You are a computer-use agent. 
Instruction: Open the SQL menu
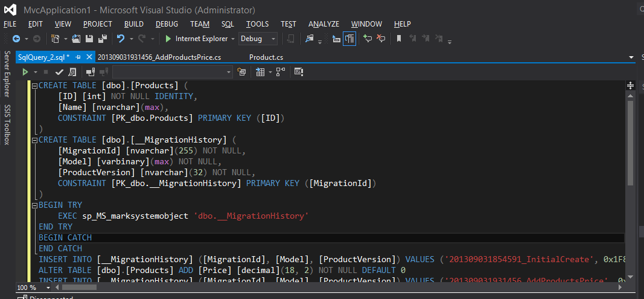pyautogui.click(x=228, y=24)
